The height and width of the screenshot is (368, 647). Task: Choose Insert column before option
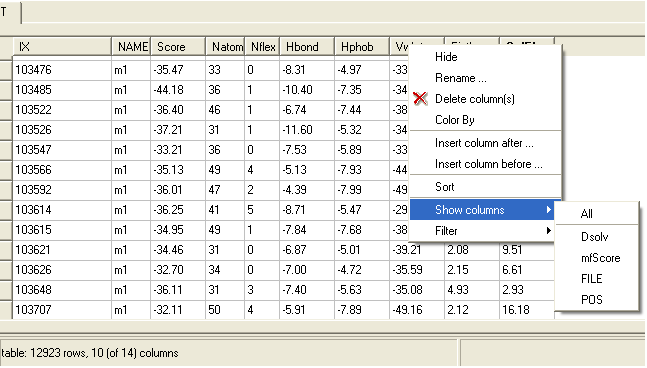coord(489,164)
